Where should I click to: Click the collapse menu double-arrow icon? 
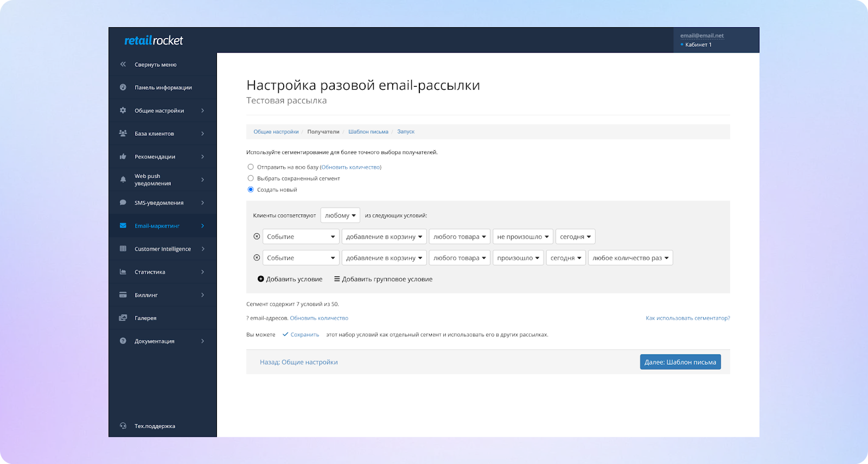[x=123, y=64]
